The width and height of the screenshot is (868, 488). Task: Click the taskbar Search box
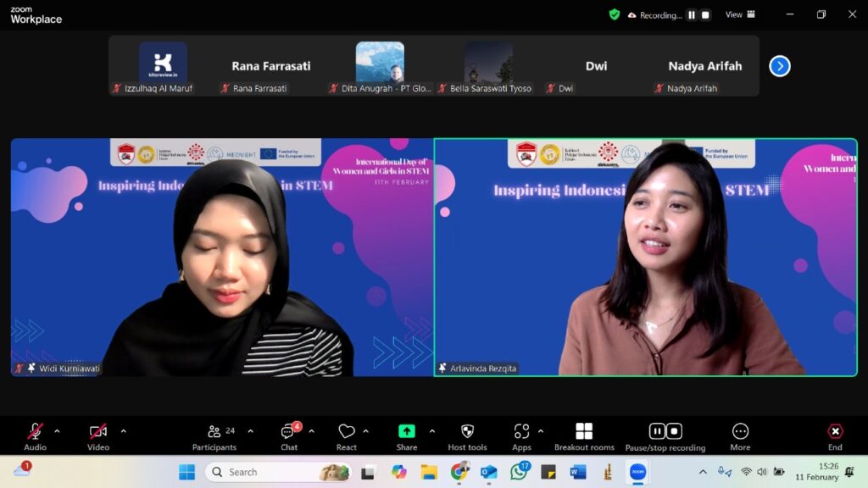coord(278,472)
